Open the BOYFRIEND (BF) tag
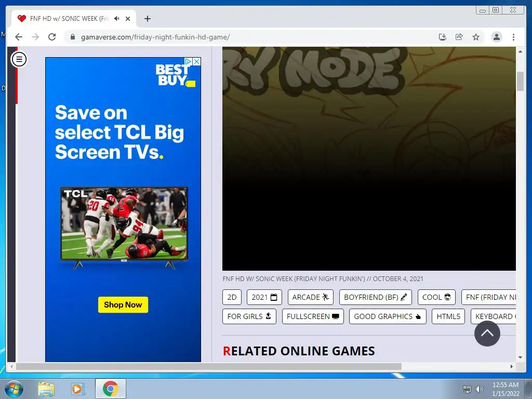532x399 pixels. [376, 297]
